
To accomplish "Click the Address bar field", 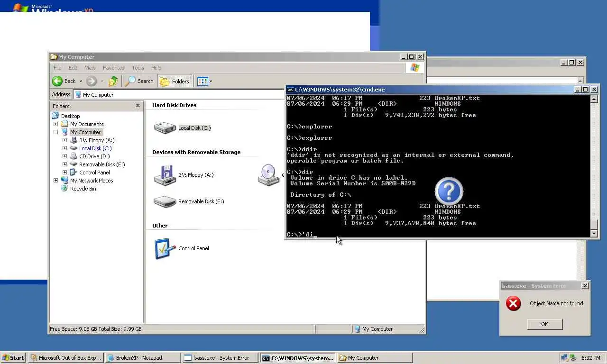I will [179, 94].
